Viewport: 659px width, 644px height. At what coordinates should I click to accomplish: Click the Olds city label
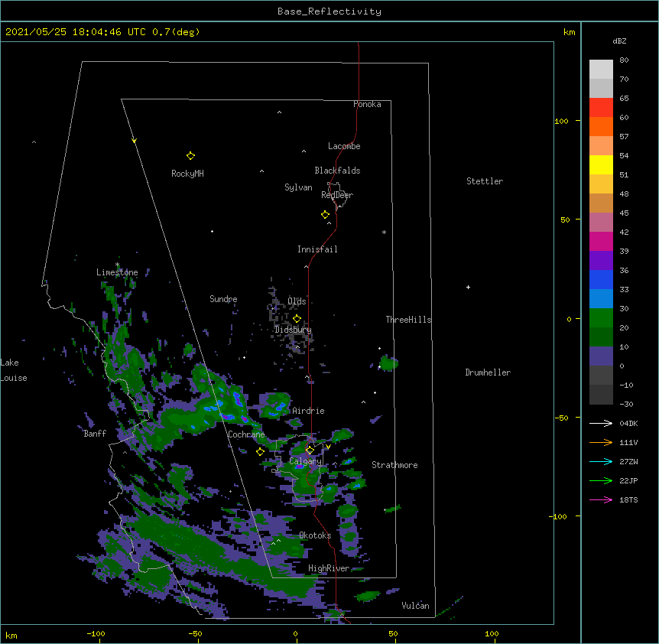click(297, 301)
